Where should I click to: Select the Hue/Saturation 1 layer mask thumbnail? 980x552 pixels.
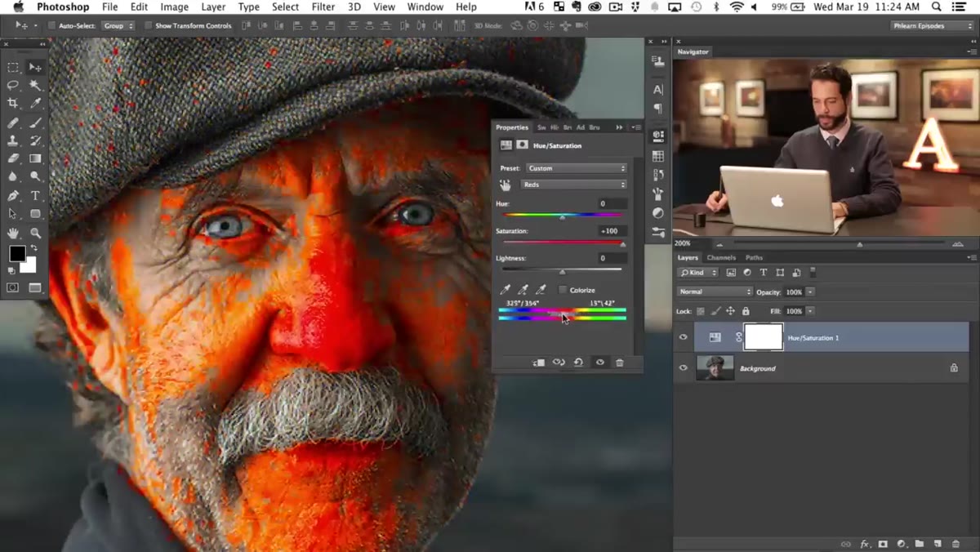point(764,337)
